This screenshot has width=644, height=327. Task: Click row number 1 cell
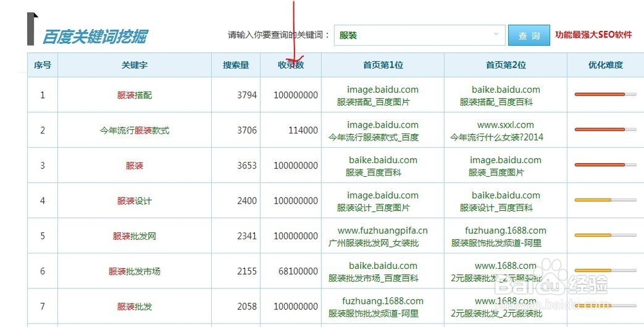tap(43, 95)
